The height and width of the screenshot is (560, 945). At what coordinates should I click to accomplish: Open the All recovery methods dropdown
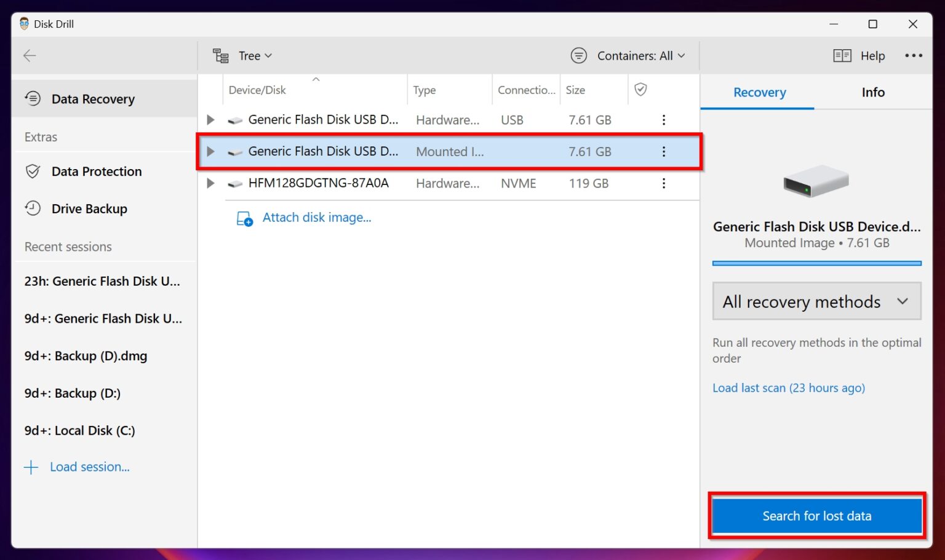point(816,301)
